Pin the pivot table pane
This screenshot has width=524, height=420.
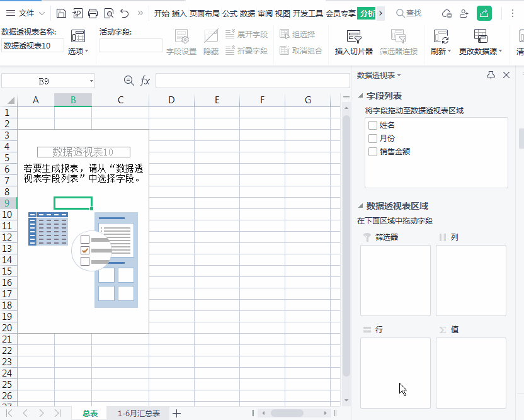click(x=491, y=75)
